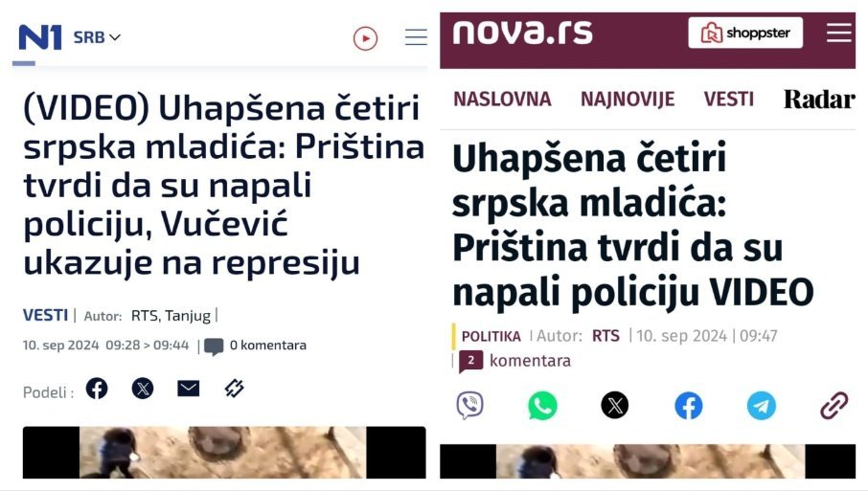Share N1 article on X

pos(142,389)
